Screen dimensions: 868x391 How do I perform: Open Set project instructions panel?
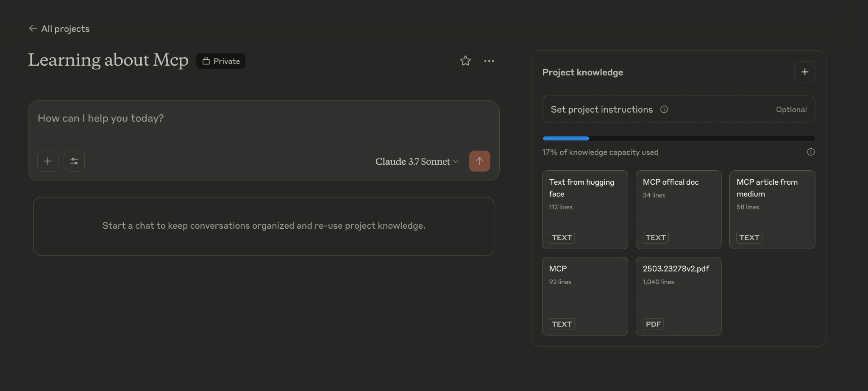pos(601,109)
